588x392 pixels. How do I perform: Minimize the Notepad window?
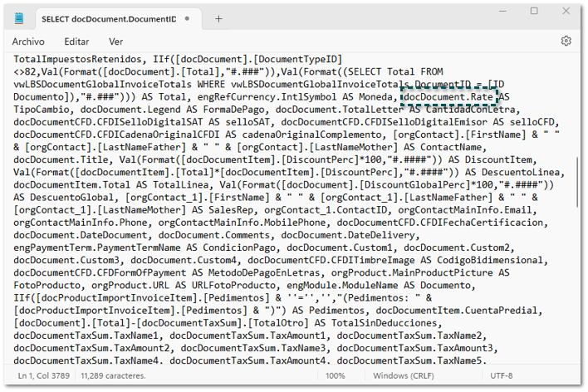click(503, 12)
